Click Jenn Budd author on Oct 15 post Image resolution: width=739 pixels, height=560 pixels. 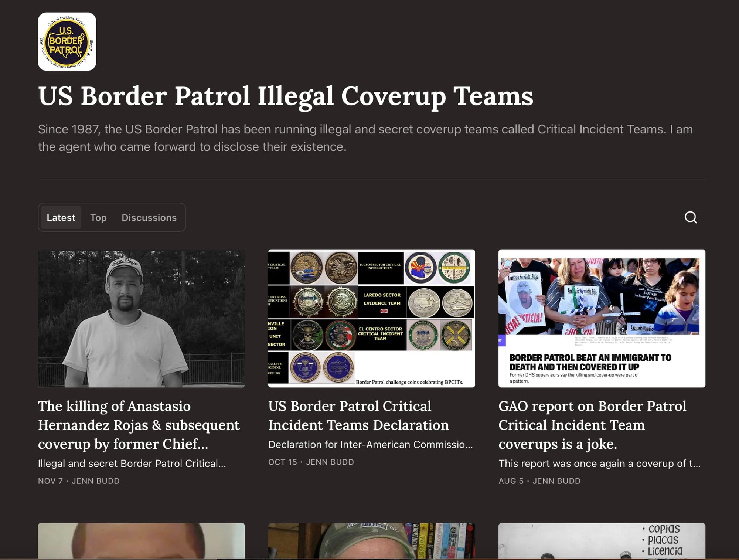[330, 462]
